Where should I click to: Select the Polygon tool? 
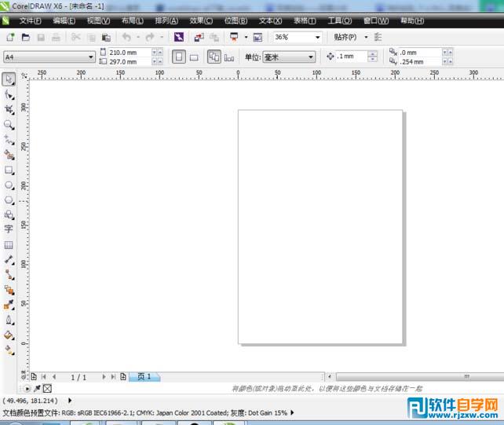[x=9, y=200]
